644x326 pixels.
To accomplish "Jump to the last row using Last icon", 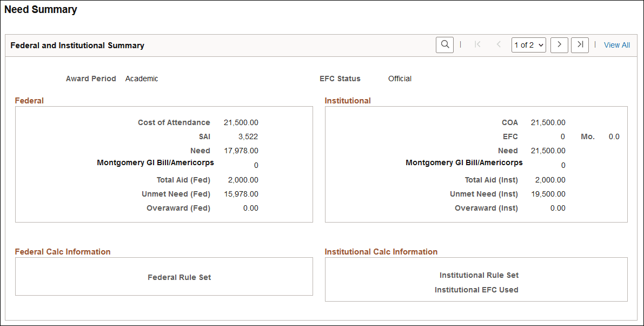I will tap(580, 45).
